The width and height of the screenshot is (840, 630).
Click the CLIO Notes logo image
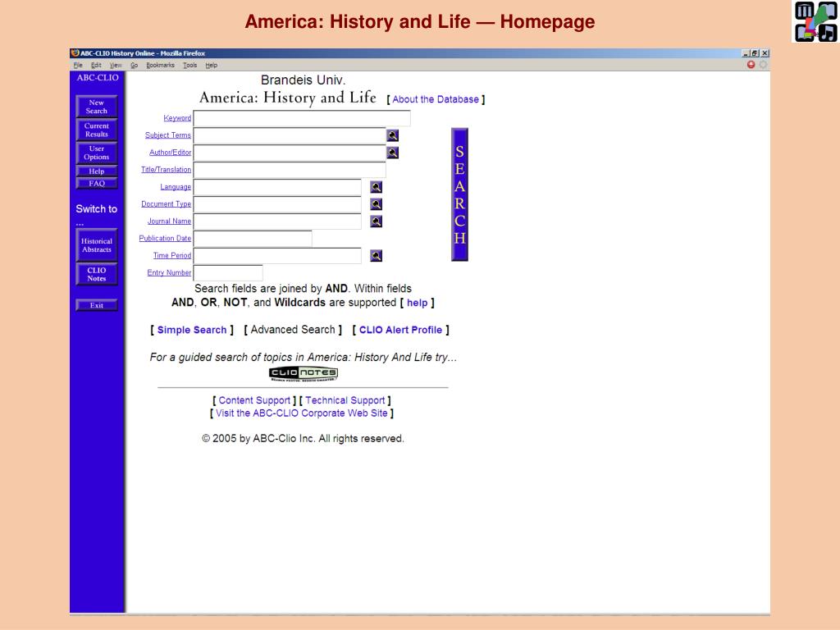(304, 373)
